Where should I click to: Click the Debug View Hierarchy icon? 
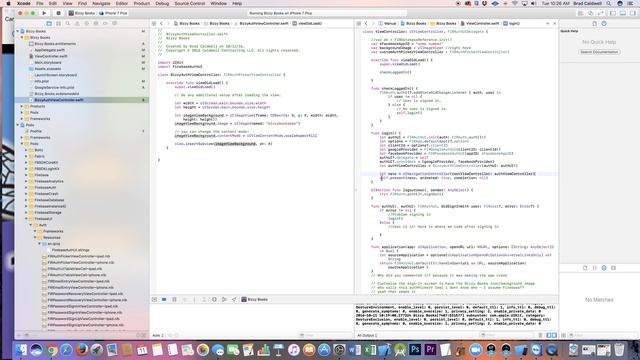coord(214,299)
